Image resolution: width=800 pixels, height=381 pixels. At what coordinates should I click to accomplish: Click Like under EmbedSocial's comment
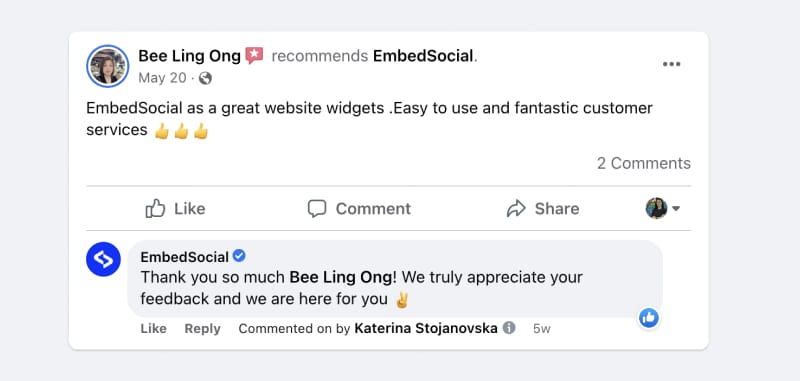pos(154,329)
